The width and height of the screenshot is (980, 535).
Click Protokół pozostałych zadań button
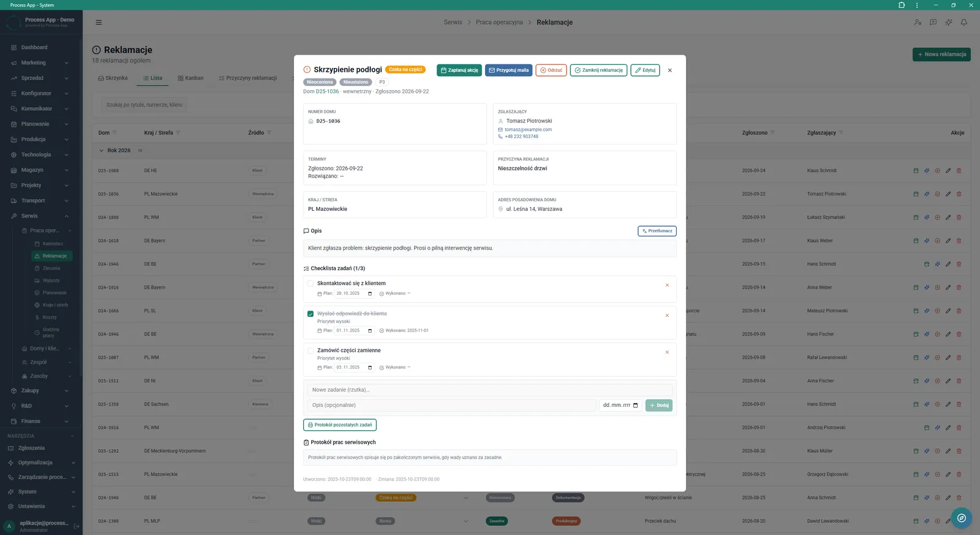tap(340, 425)
